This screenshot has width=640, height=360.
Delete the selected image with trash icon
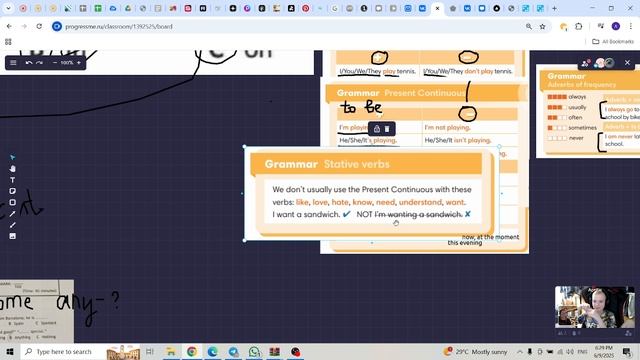coord(387,129)
